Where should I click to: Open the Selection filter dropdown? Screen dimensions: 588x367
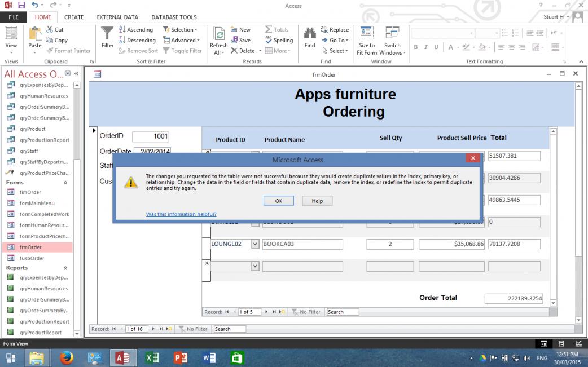181,29
